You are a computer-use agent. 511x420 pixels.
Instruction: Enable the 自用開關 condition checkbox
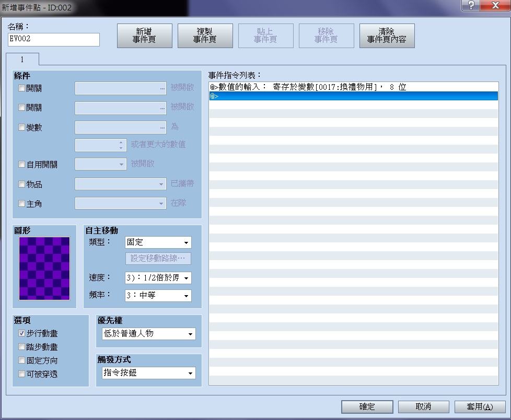tap(21, 165)
